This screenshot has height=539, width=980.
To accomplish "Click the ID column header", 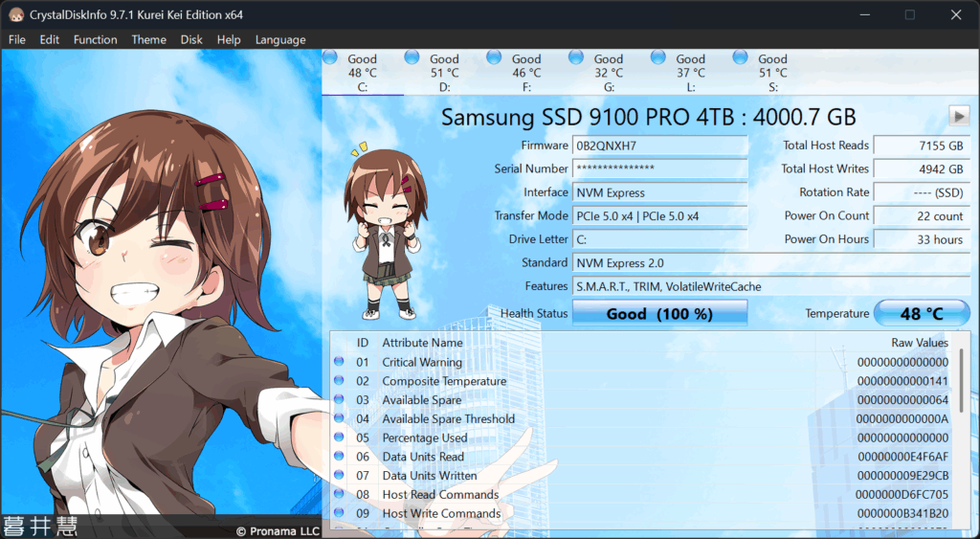I will click(x=363, y=343).
